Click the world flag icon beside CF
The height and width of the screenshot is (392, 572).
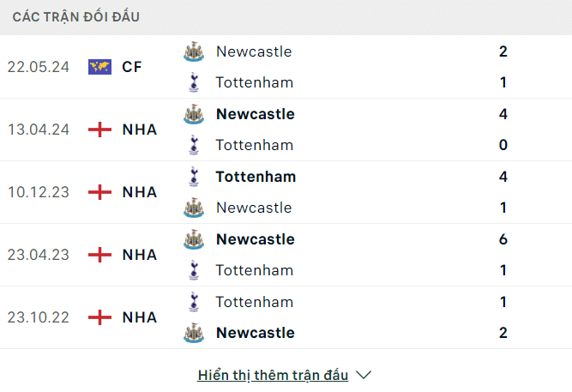(x=99, y=67)
